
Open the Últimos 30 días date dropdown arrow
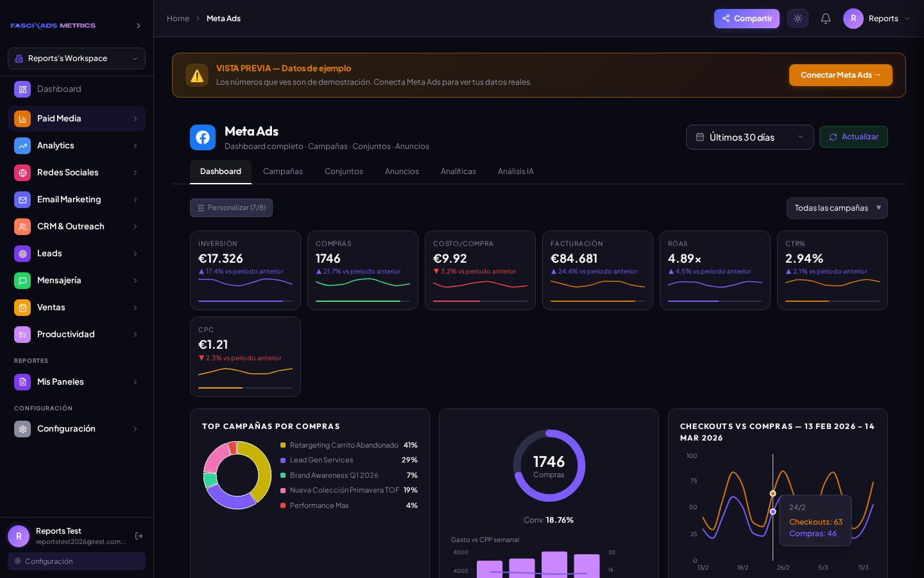801,137
